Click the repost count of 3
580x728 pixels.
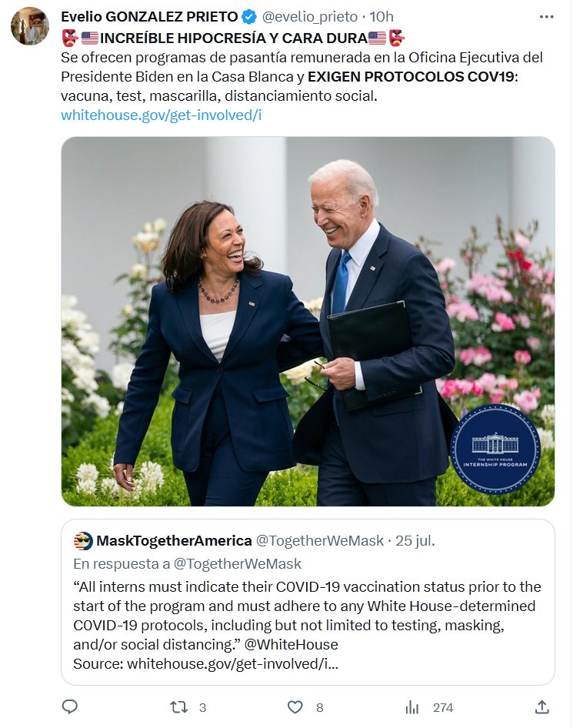pyautogui.click(x=202, y=707)
